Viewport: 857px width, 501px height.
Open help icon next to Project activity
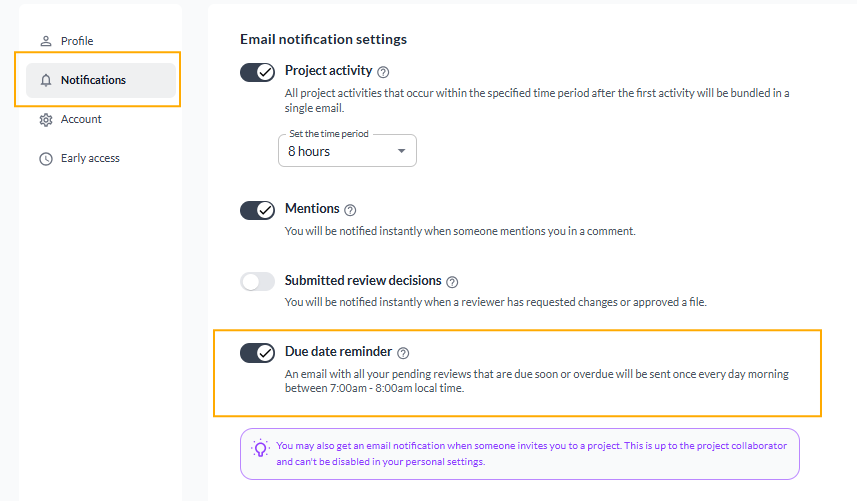[x=383, y=72]
